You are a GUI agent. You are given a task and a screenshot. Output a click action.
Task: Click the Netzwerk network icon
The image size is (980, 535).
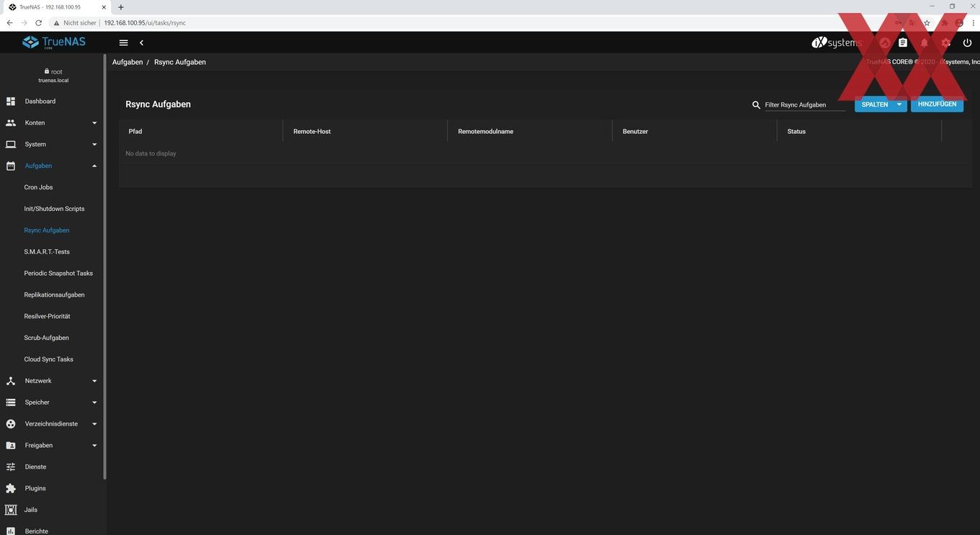[x=11, y=381]
